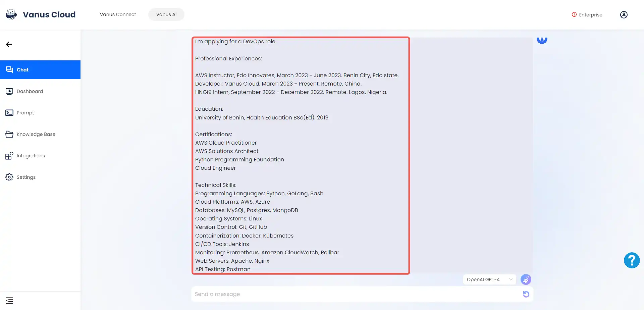
Task: Click the "Education:" heading
Action: 209,109
